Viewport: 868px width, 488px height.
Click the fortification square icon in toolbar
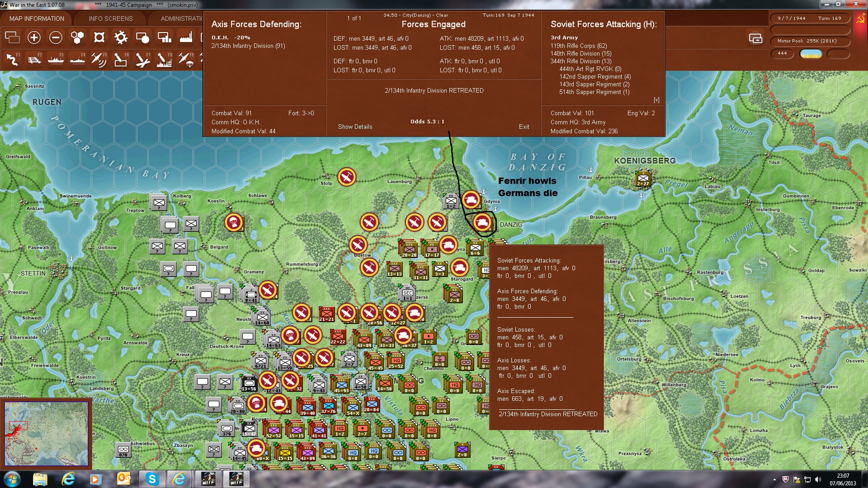point(99,38)
